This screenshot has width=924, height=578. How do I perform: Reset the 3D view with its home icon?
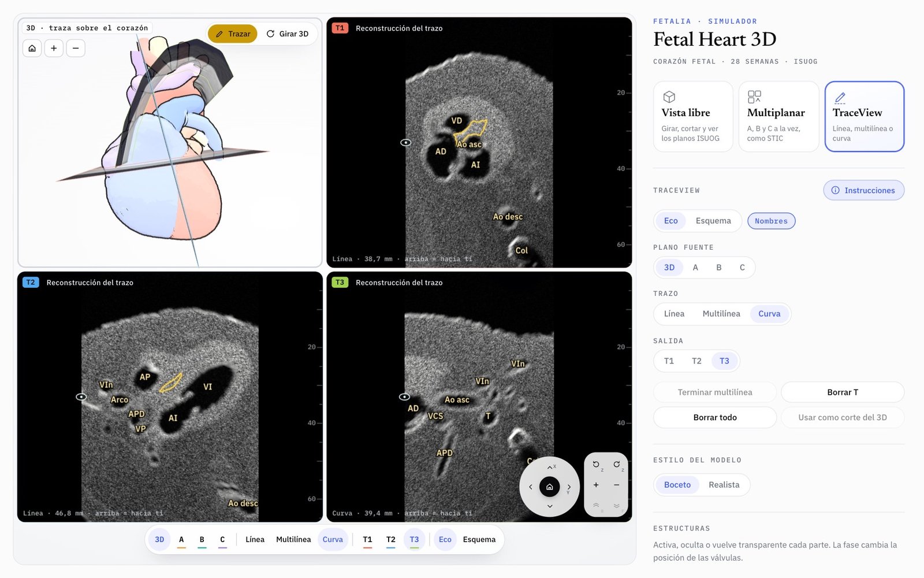(x=32, y=48)
